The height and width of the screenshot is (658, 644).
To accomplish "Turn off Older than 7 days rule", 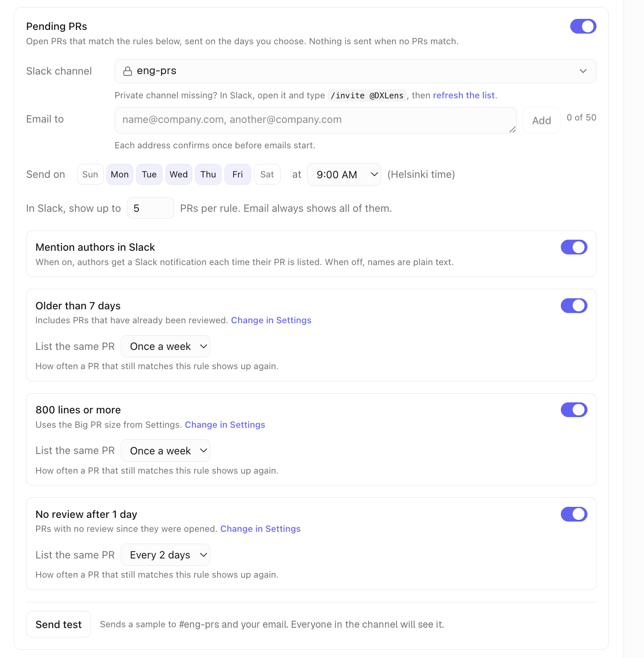I will [x=574, y=306].
